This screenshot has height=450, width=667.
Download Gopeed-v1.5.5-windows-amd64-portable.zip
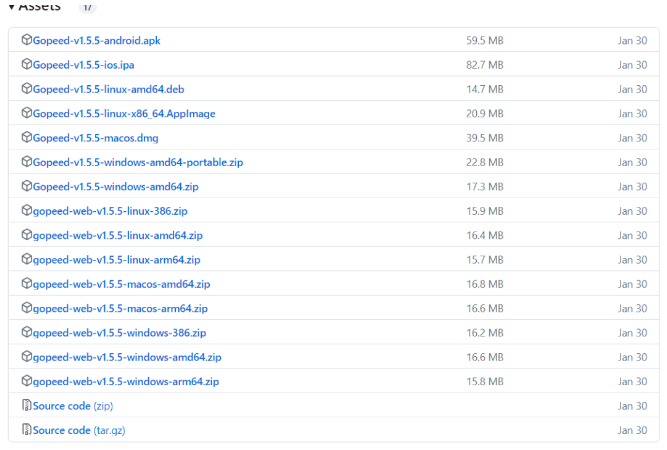click(138, 162)
